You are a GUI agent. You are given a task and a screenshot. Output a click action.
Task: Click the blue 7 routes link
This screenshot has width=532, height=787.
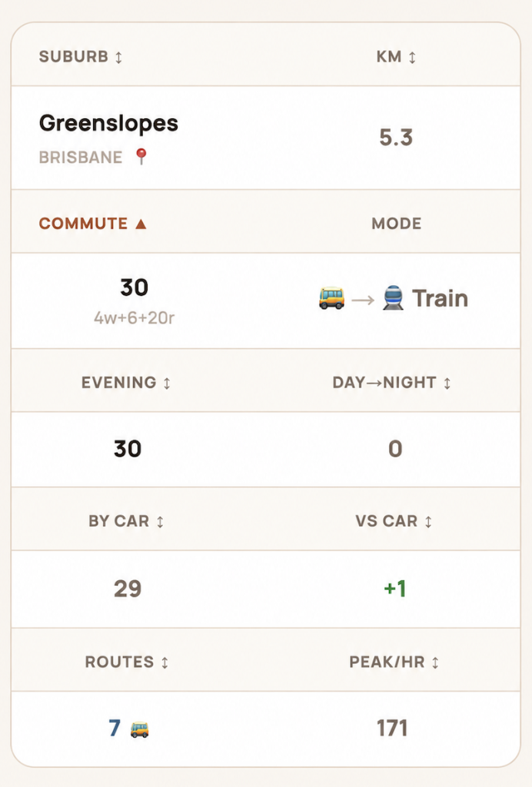(115, 729)
